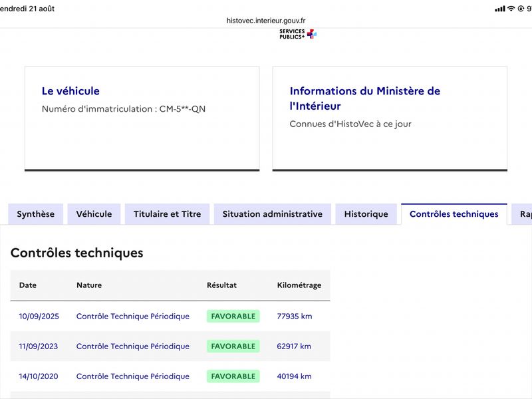532x399 pixels.
Task: Click Contrôle Technique Périodique in the 14/10/2020 row
Action: click(x=132, y=376)
